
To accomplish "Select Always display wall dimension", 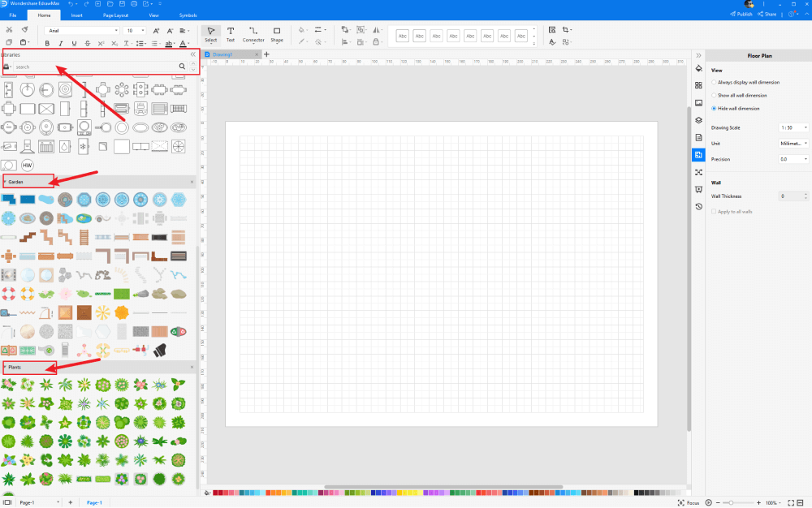I will [714, 83].
